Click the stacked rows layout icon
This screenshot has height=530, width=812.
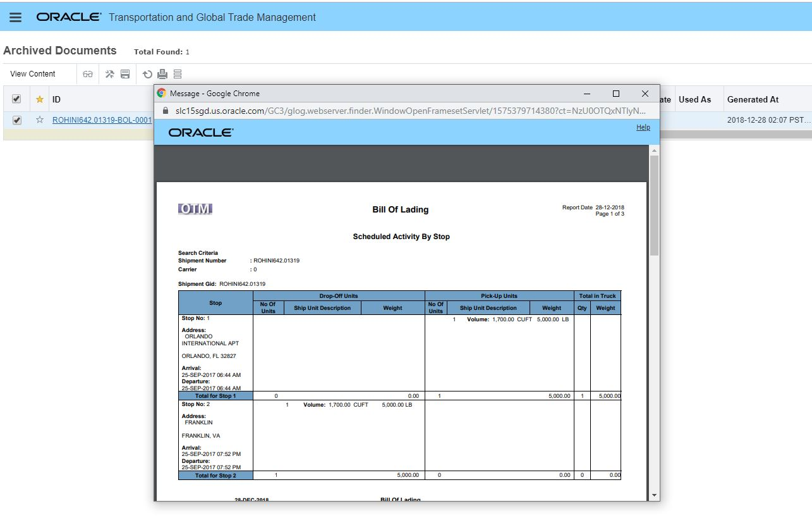(x=178, y=74)
